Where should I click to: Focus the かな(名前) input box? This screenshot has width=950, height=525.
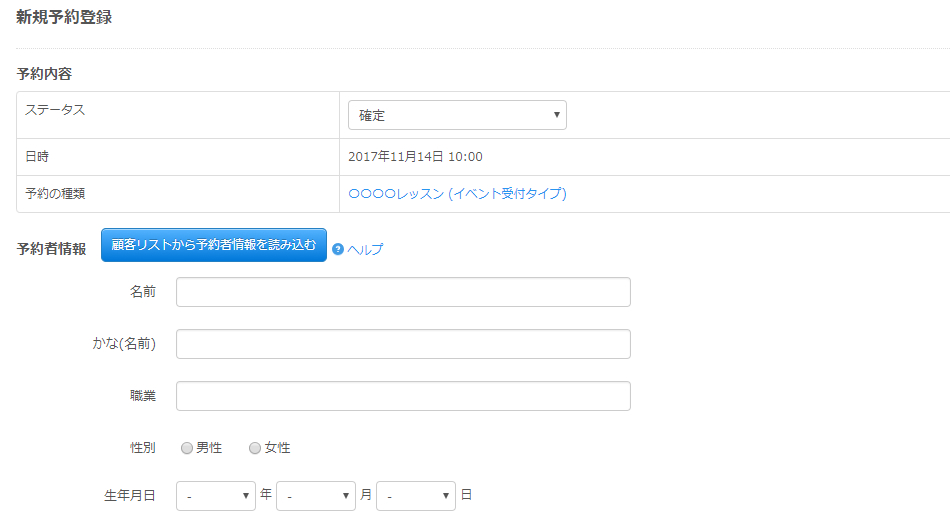(x=403, y=344)
